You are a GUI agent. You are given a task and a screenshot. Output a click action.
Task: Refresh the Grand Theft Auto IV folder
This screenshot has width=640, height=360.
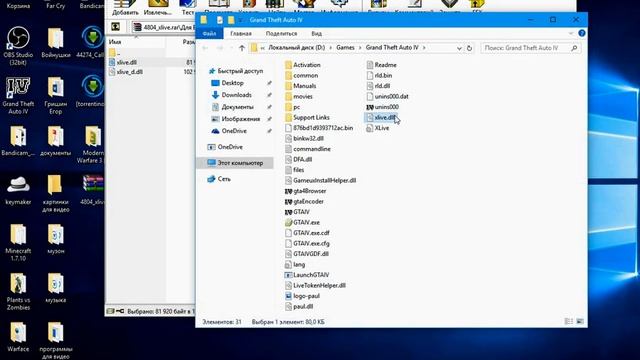469,48
